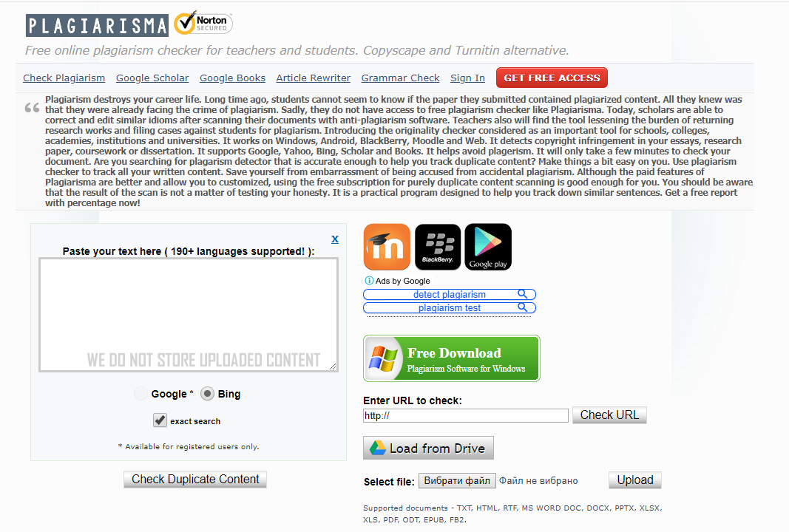Click the tagline 'Free online plagiarism checker'
Image resolution: width=789 pixels, height=532 pixels.
pos(297,50)
